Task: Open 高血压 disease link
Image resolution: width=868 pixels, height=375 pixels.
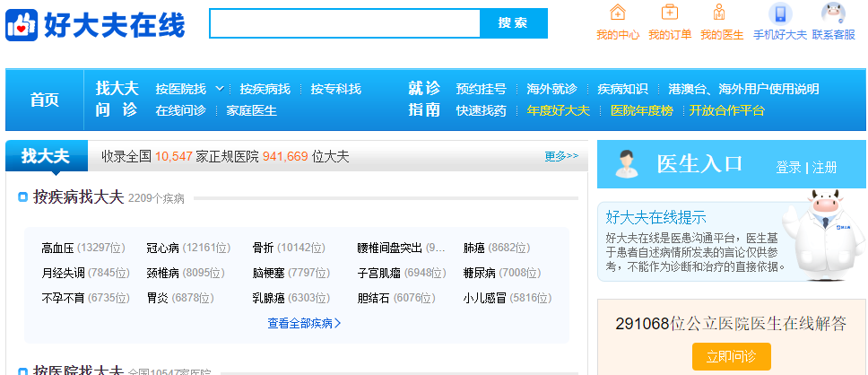Action: coord(57,248)
